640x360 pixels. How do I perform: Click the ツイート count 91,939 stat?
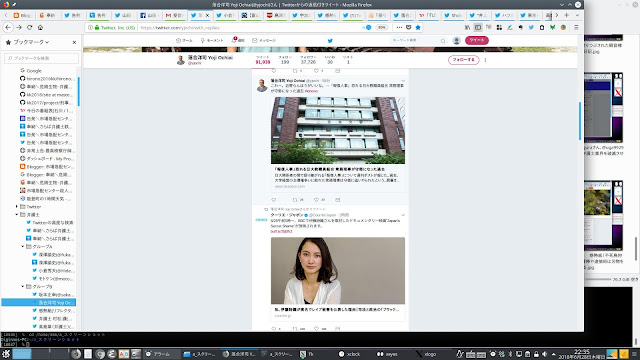point(263,60)
